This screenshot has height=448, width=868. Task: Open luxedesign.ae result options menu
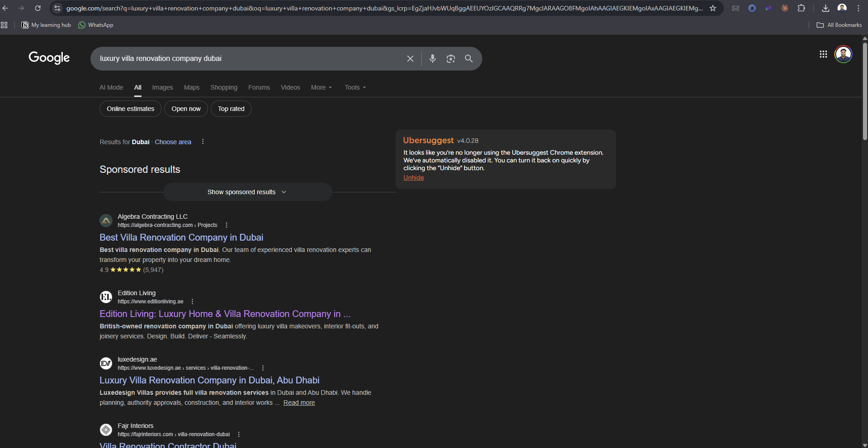coord(263,368)
